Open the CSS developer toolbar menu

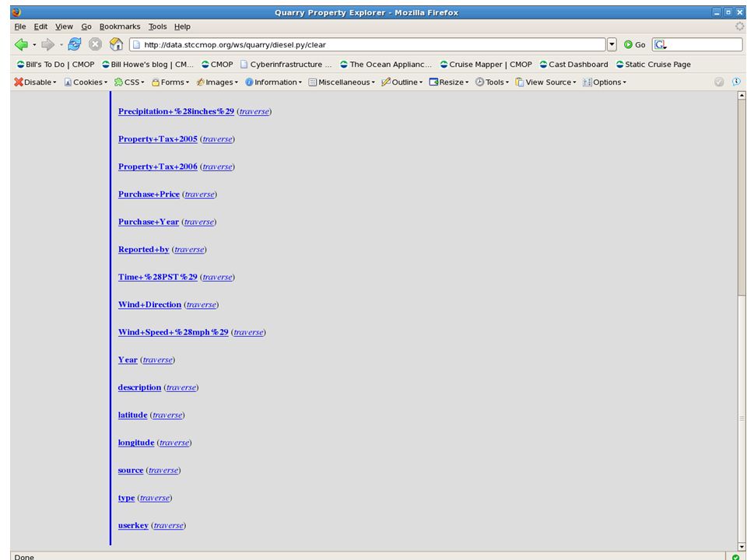tap(129, 82)
